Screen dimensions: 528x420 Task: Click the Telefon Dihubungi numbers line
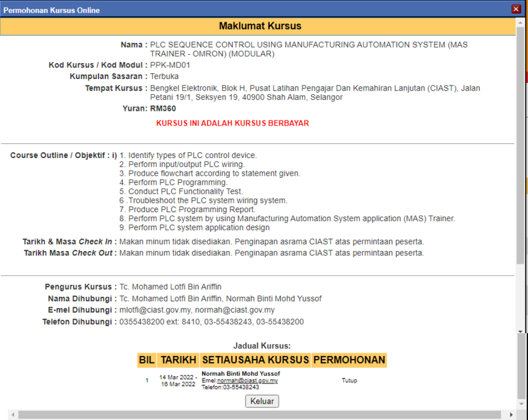[x=211, y=322]
